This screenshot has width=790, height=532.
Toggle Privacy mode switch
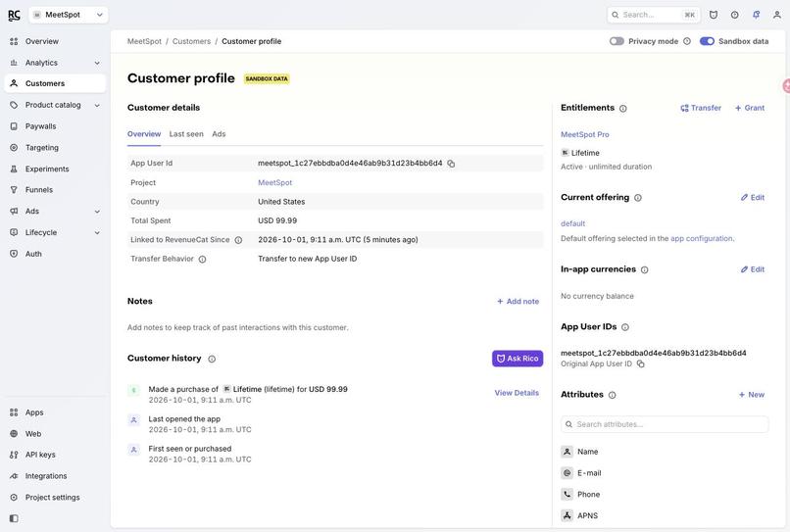coord(617,41)
